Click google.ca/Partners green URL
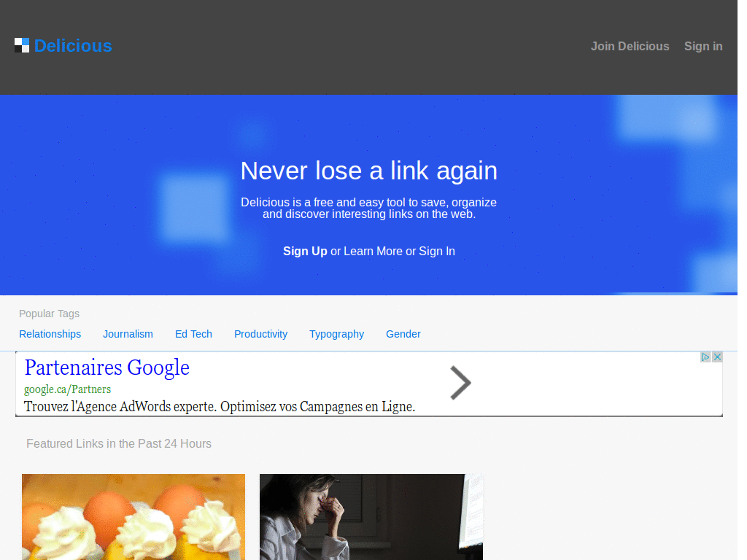This screenshot has height=560, width=747. point(67,389)
